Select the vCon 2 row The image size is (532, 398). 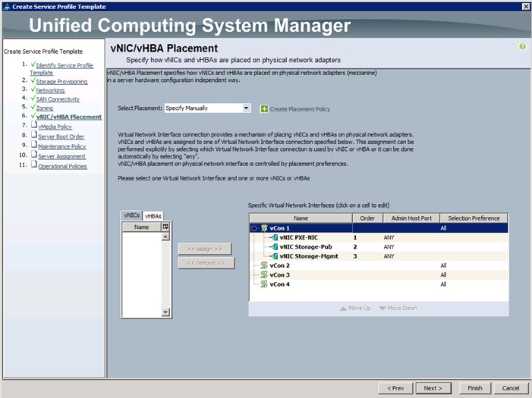379,265
